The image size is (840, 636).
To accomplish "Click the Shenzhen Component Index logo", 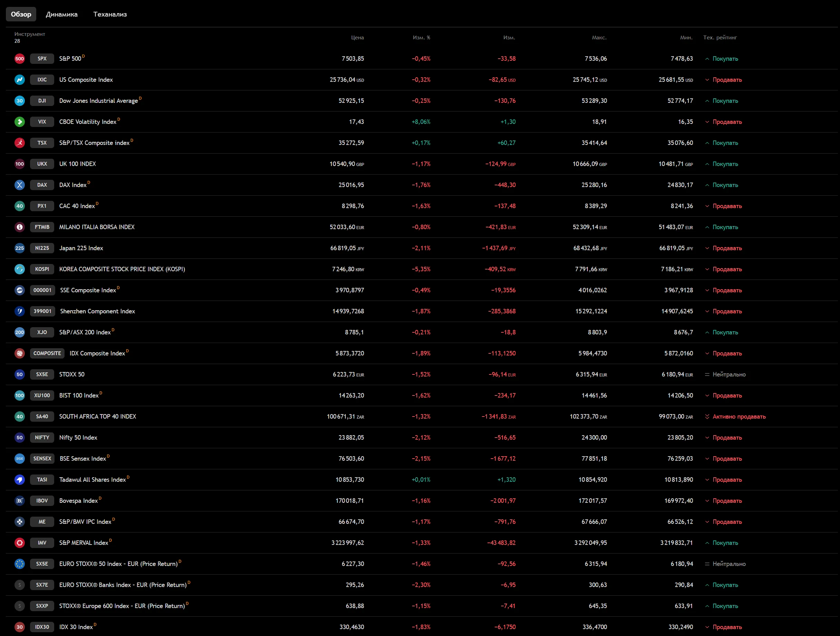I will pos(19,311).
